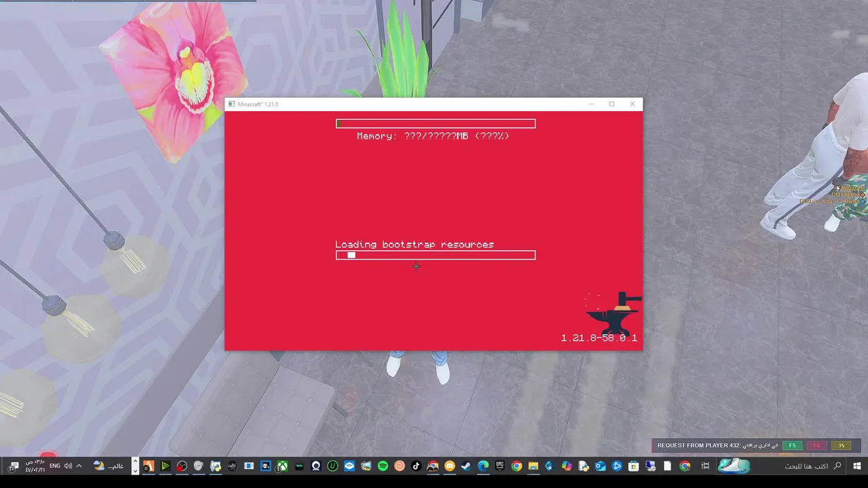Open Epic Games Launcher icon
The image size is (868, 488).
500,466
